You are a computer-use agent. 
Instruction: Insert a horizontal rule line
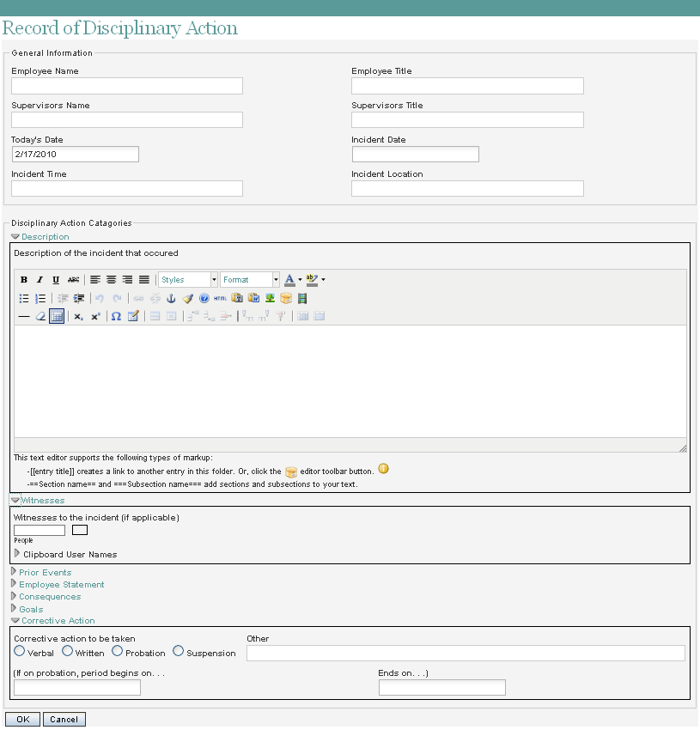coord(24,317)
